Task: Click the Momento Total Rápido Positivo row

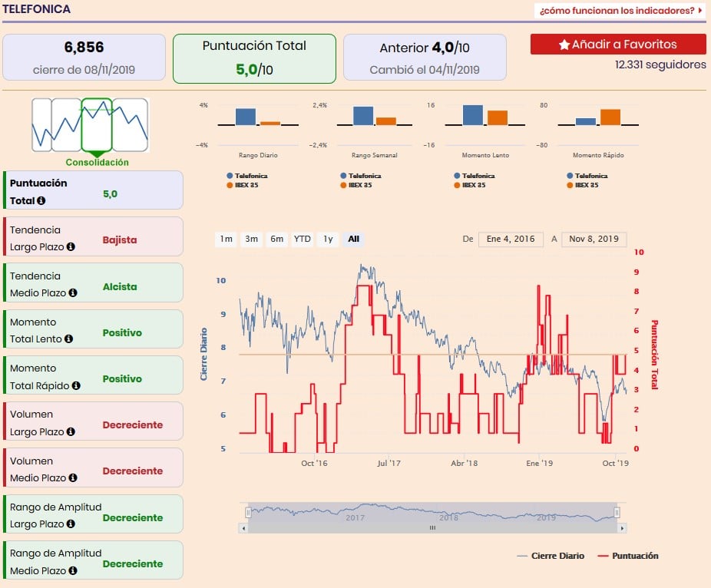Action: tap(93, 375)
